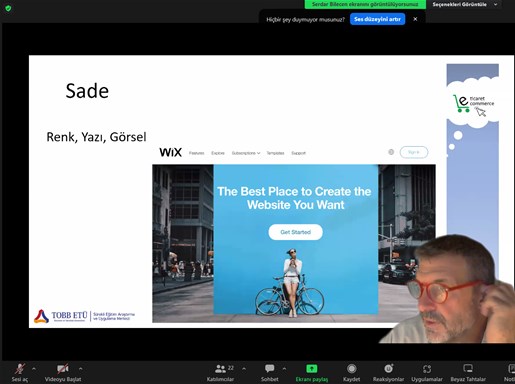Click the slide title text Sade
The height and width of the screenshot is (384, 515).
pos(87,91)
